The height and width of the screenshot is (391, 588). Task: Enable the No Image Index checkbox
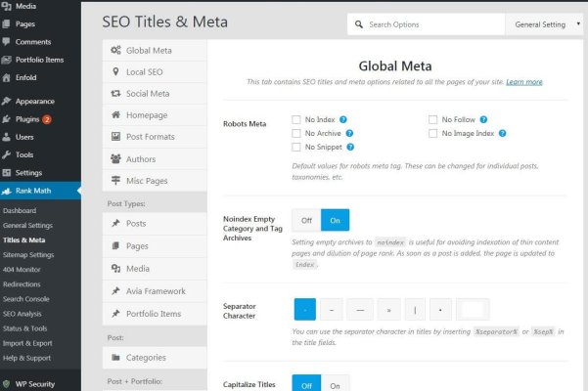tap(432, 133)
